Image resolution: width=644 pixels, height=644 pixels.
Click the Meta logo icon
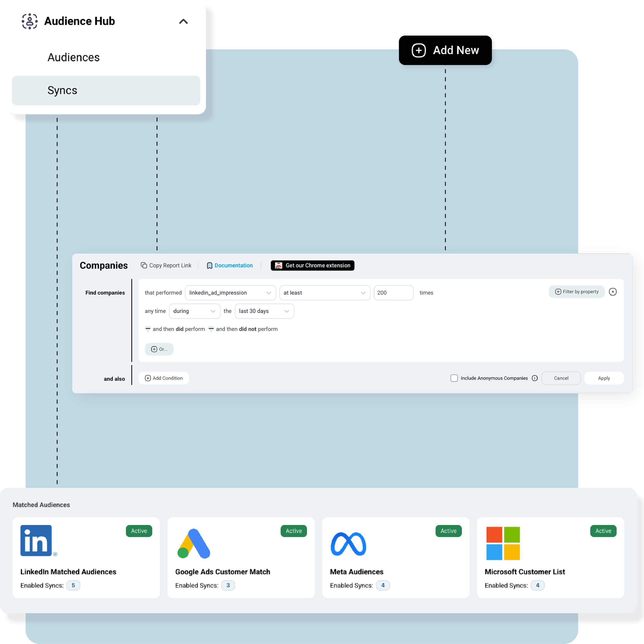(348, 544)
